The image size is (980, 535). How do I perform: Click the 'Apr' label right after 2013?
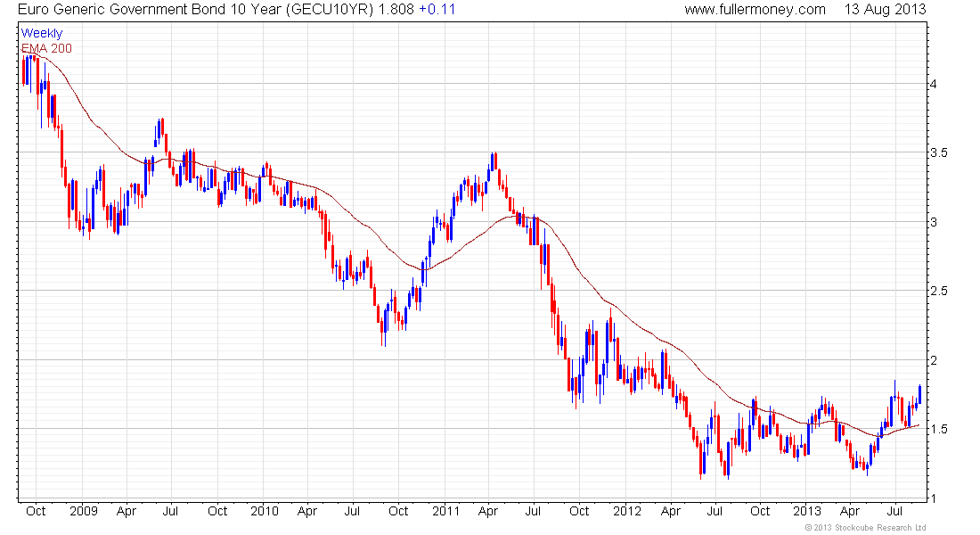[849, 511]
